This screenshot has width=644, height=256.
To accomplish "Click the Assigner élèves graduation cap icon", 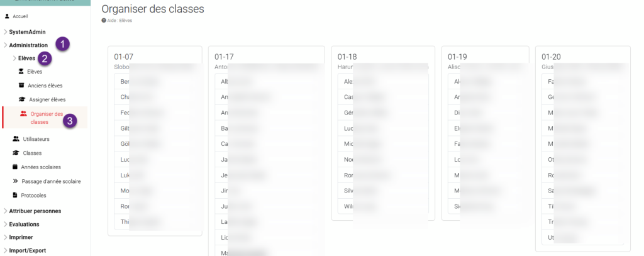I will click(x=22, y=99).
